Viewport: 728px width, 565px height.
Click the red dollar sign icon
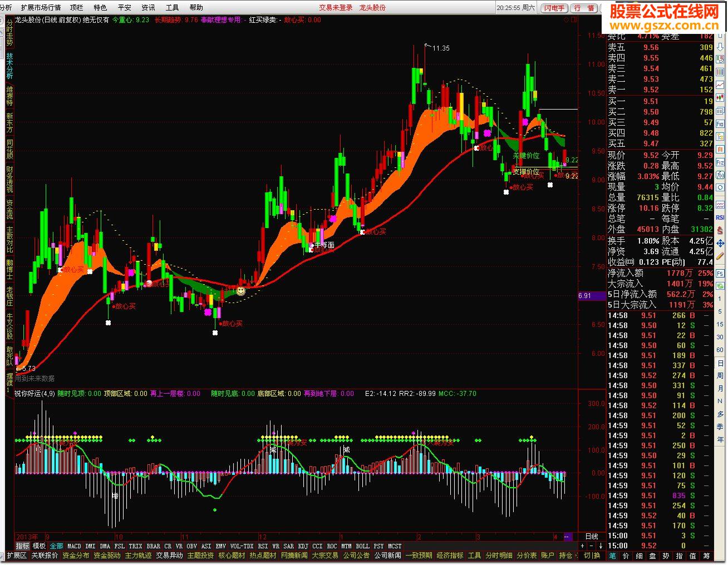click(x=720, y=230)
